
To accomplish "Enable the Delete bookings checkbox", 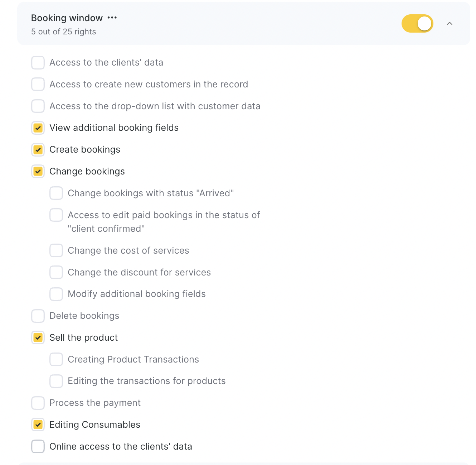I will click(x=38, y=316).
